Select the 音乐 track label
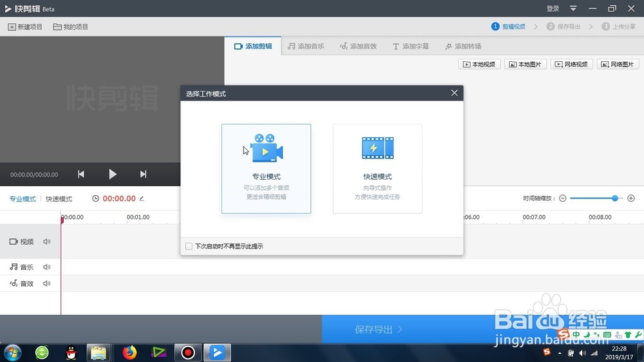Image resolution: width=644 pixels, height=362 pixels. [22, 267]
